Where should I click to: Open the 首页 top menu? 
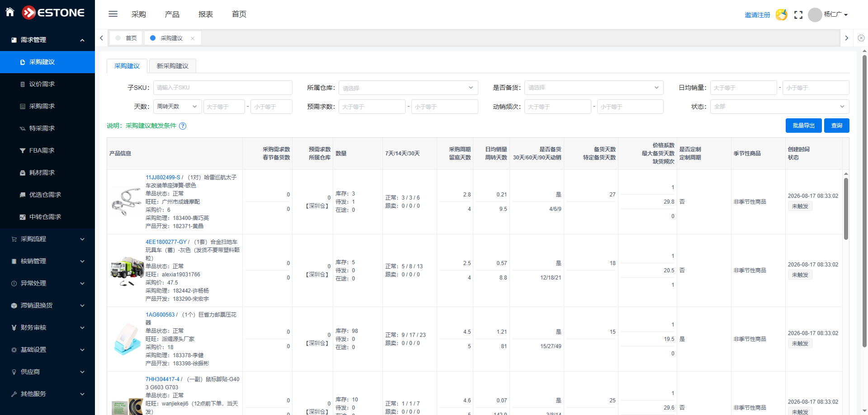point(239,14)
